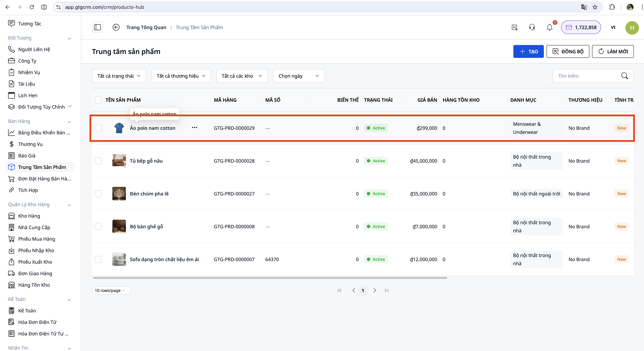This screenshot has width=644, height=351.
Task: Select the Đèn chùm pha lê row checkbox
Action: point(98,194)
